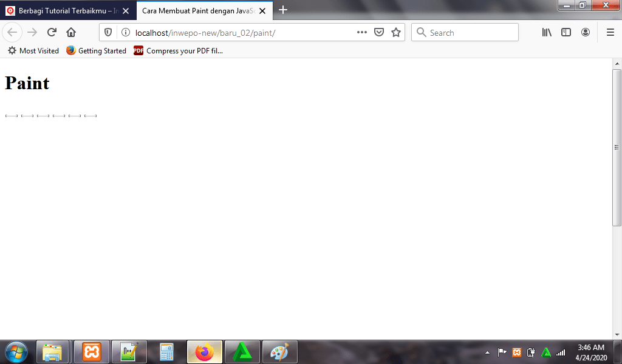Click the green triangle tray icon
The height and width of the screenshot is (364, 622).
pos(546,352)
